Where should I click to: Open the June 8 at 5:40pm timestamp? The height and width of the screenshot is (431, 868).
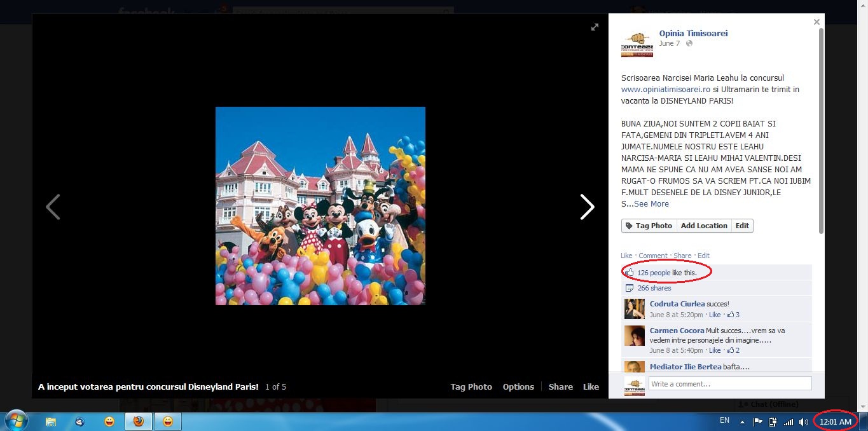(x=677, y=350)
